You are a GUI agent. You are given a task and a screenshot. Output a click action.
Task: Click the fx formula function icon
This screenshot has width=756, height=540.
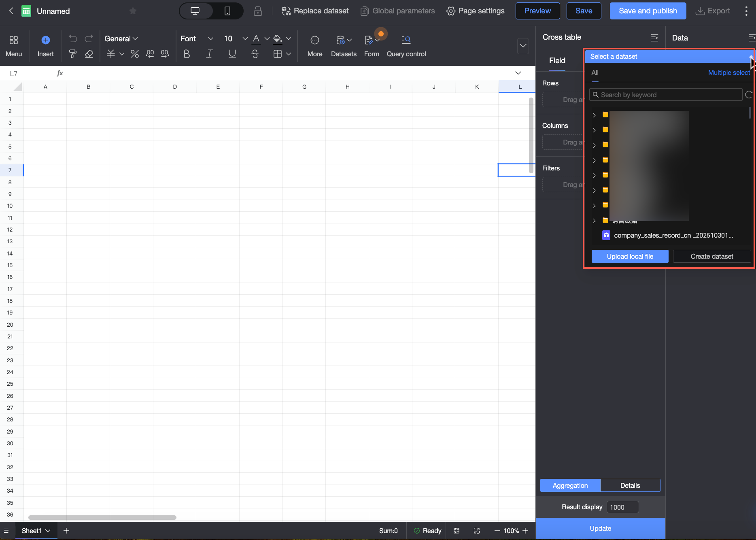click(60, 73)
